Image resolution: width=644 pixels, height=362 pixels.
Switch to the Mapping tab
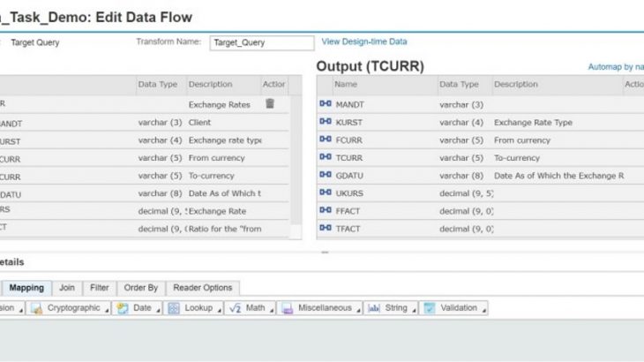[26, 288]
